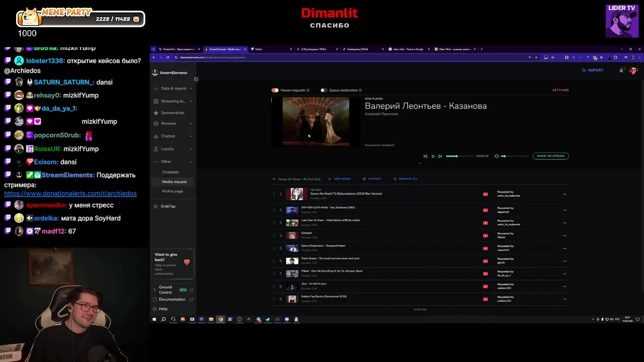The height and width of the screenshot is (362, 644).
Task: Collapse the sidebar with the panel icon
Action: 196,79
